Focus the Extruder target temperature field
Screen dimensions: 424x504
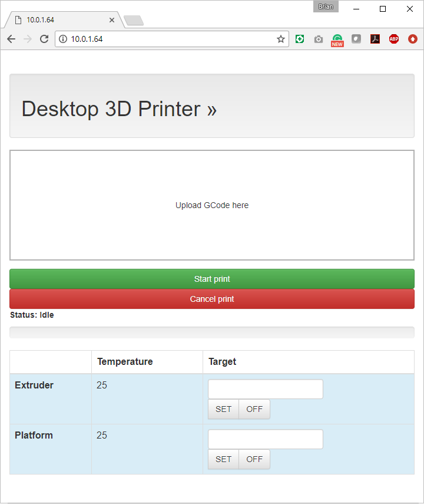tap(266, 389)
